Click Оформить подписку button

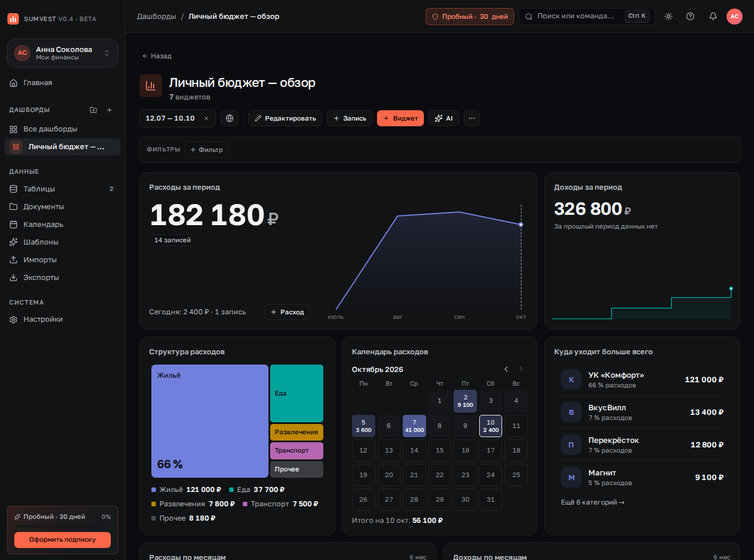(62, 539)
